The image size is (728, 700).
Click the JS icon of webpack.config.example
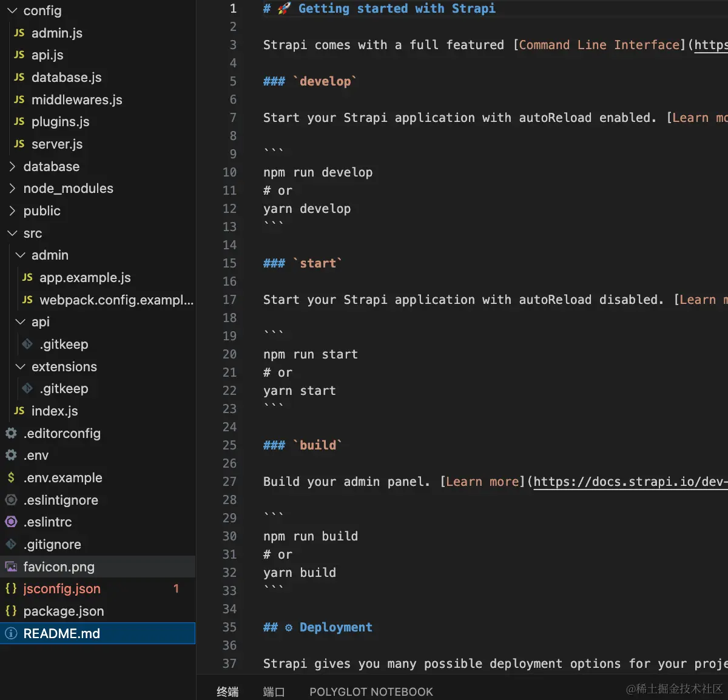[27, 300]
